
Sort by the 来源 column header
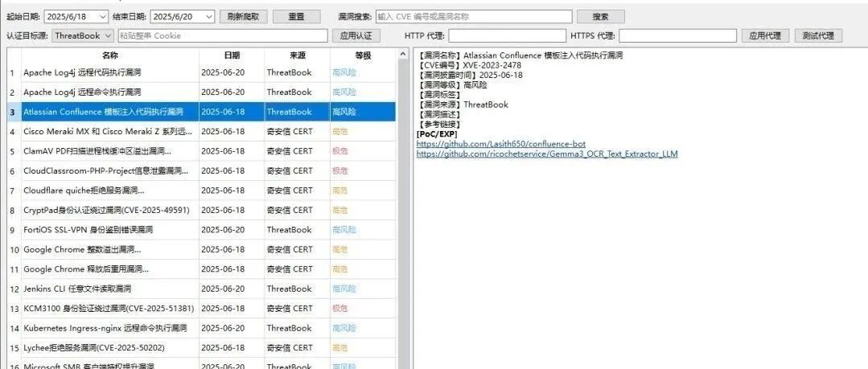[x=298, y=55]
